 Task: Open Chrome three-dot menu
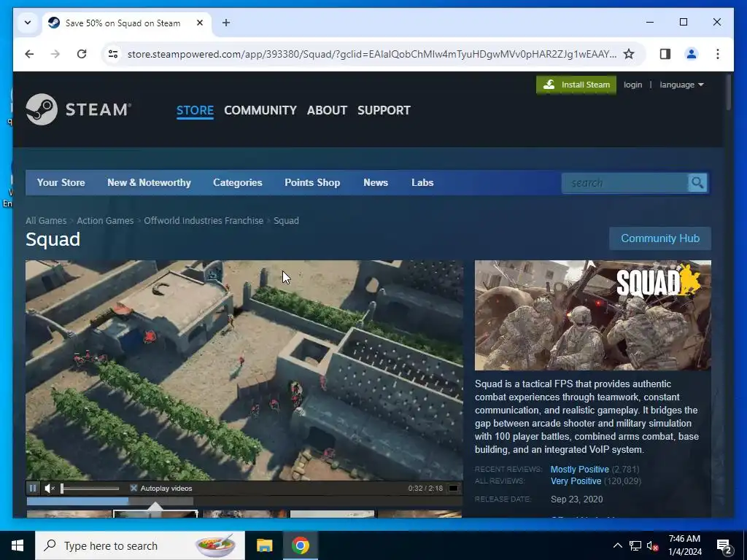(x=718, y=54)
